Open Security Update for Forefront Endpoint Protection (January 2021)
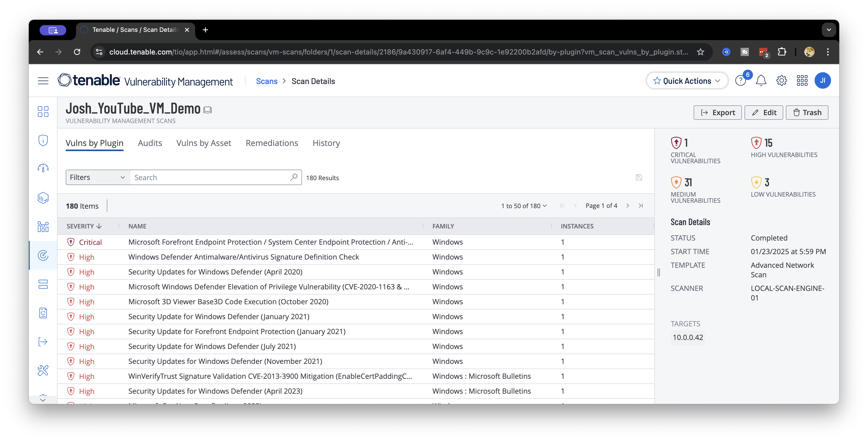The width and height of the screenshot is (868, 442). (356, 331)
